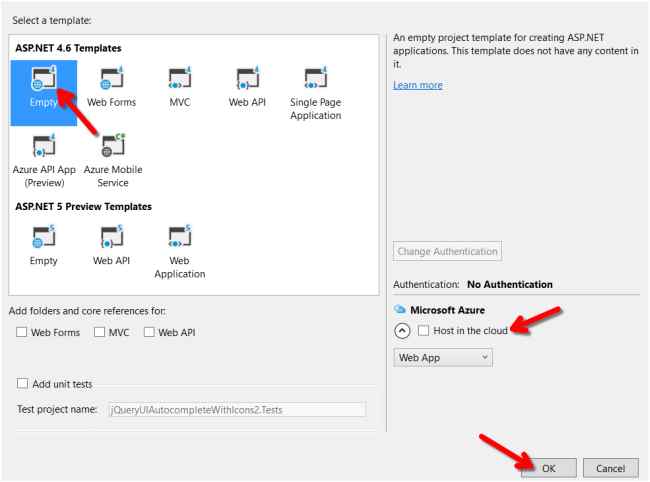Choose the Single Page Application template icon
The width and height of the screenshot is (650, 482).
click(315, 78)
